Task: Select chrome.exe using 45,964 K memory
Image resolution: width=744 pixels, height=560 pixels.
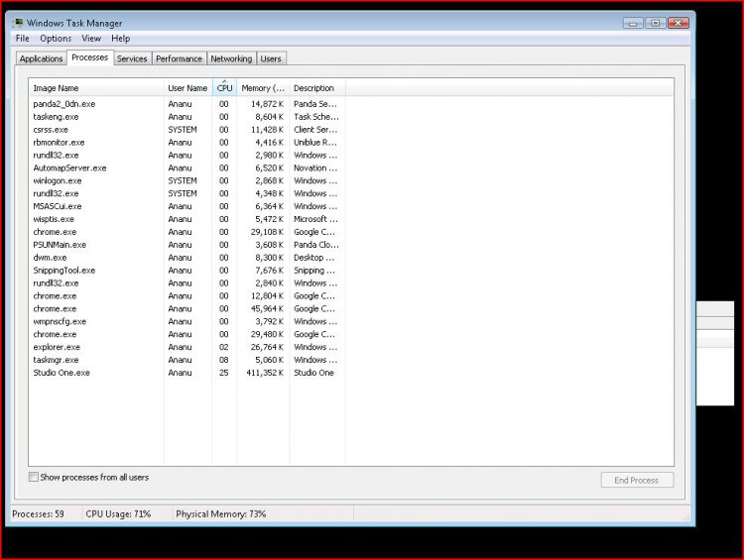Action: point(186,308)
